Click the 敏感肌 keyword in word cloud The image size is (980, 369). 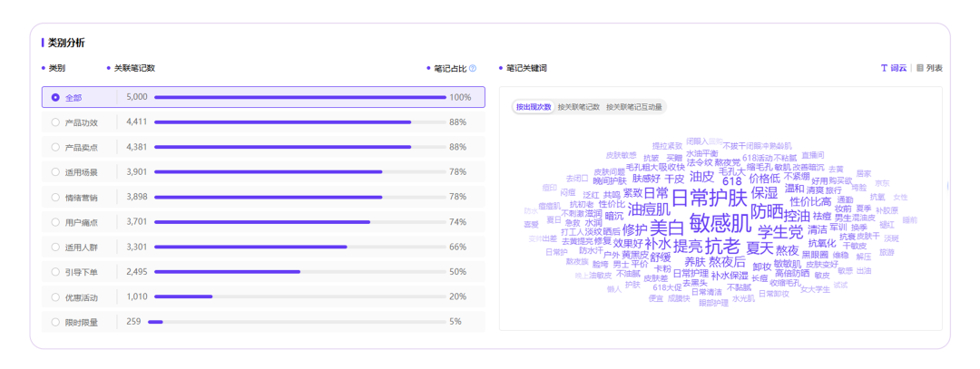719,223
